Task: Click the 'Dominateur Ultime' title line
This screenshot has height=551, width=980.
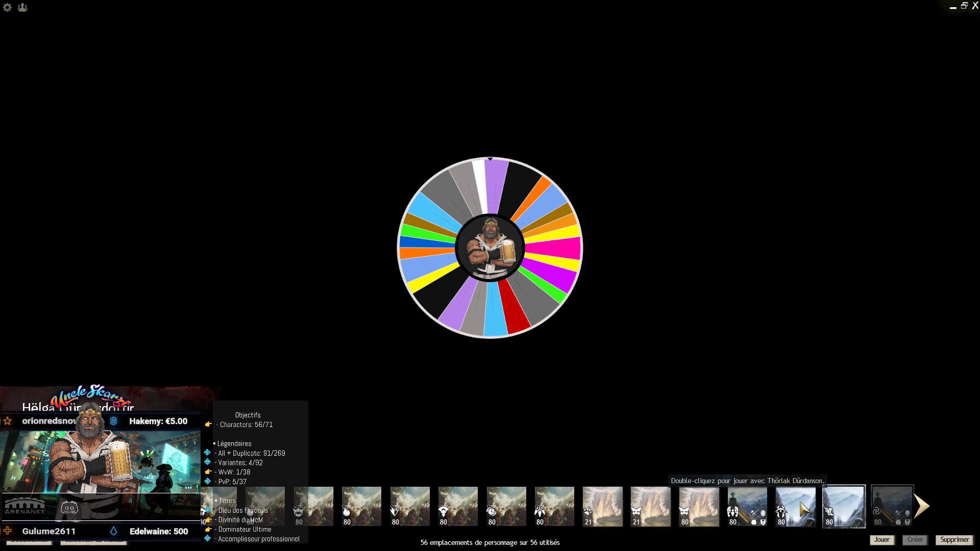Action: [243, 530]
